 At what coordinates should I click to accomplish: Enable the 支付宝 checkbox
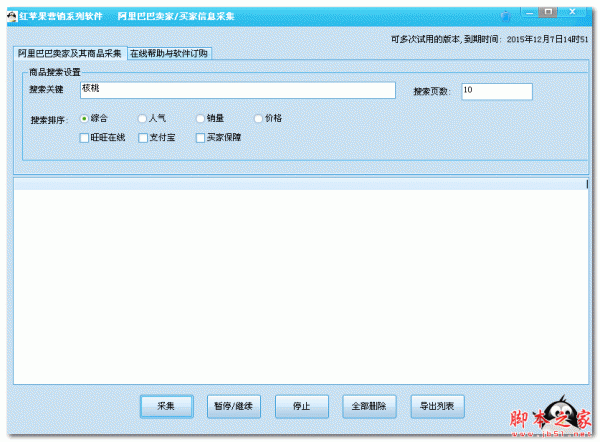click(x=143, y=138)
